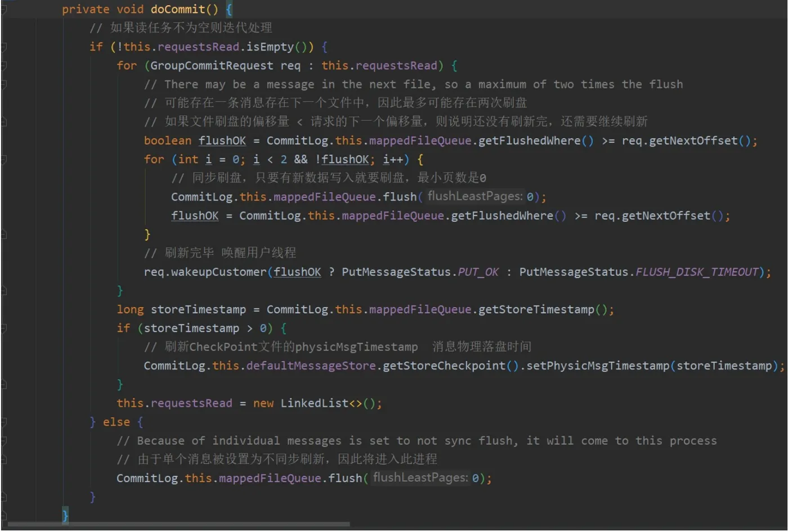Viewport: 788px width, 532px height.
Task: Click '!flushOK' in the for-loop condition
Action: coord(342,159)
